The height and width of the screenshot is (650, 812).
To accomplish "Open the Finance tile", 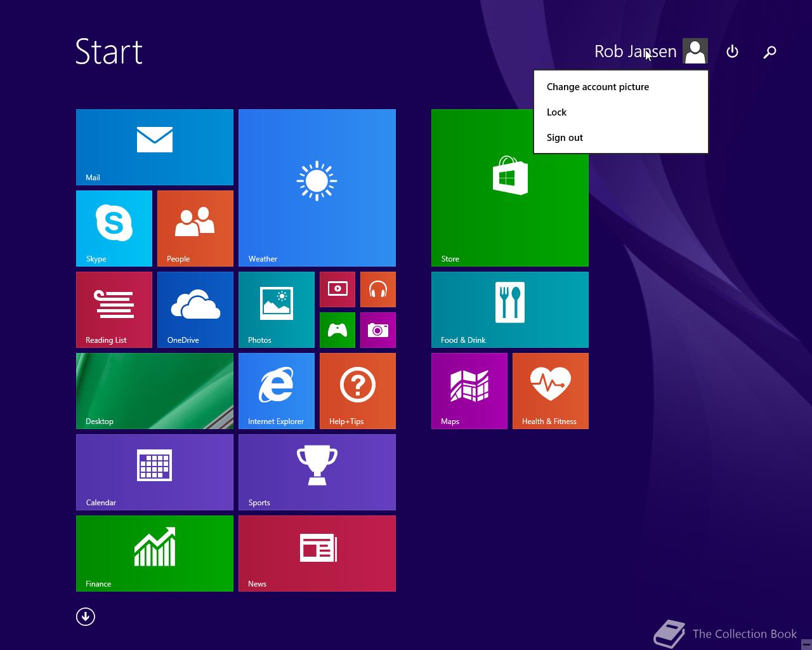I will coord(155,554).
